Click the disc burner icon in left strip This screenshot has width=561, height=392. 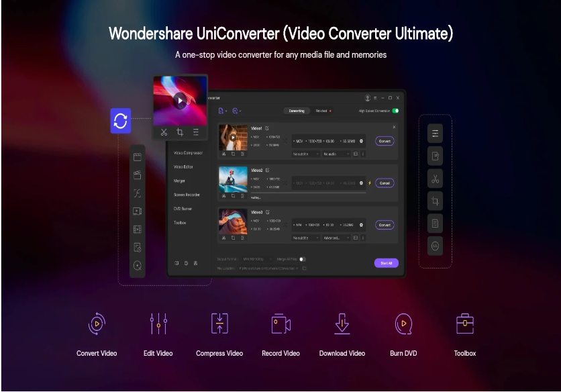point(138,266)
